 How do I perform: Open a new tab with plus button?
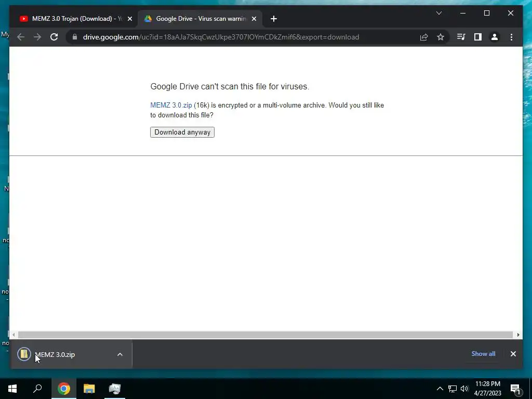pyautogui.click(x=274, y=19)
